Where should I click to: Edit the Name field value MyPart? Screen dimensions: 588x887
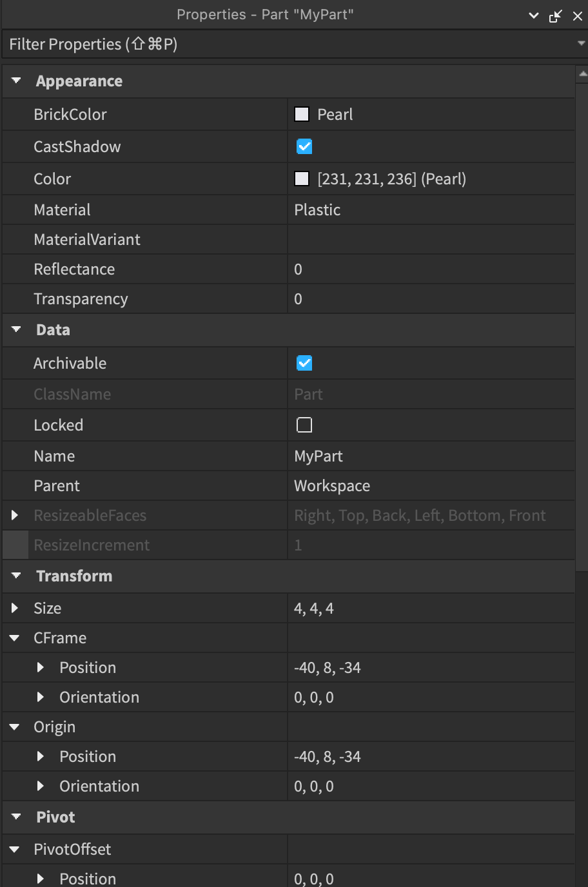tap(318, 456)
